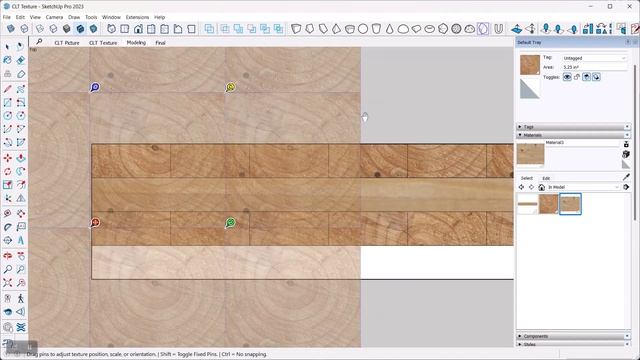The width and height of the screenshot is (640, 360).
Task: Select the Pan hand tool
Action: click(x=20, y=256)
